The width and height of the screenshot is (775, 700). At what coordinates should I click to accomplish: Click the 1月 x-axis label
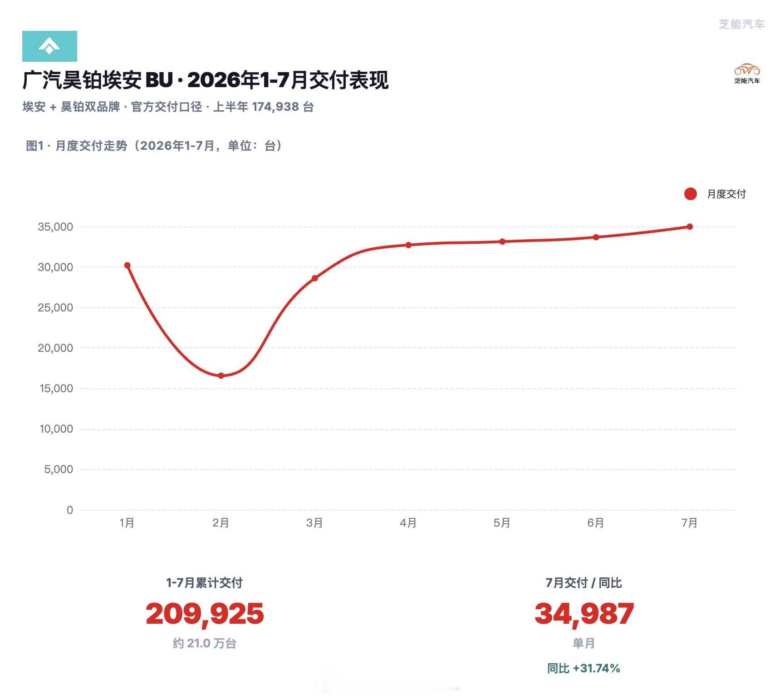[127, 523]
